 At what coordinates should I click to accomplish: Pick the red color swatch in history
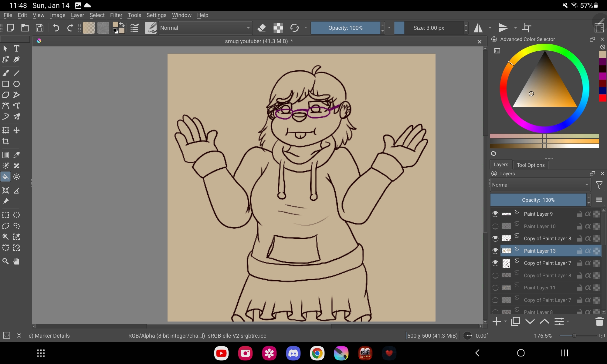click(602, 98)
